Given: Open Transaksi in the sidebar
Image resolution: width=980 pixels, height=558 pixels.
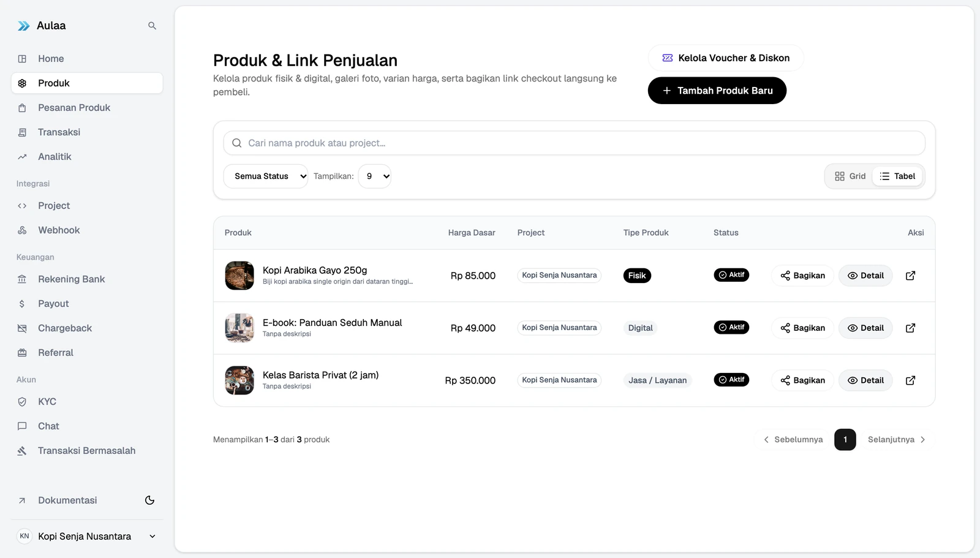Looking at the screenshot, I should tap(87, 132).
